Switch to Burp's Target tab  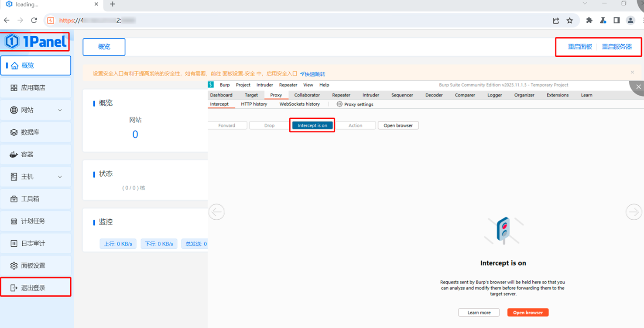(x=251, y=95)
